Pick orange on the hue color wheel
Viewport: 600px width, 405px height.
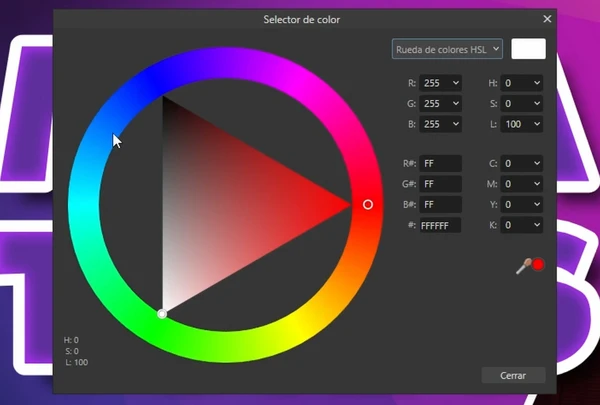(349, 276)
